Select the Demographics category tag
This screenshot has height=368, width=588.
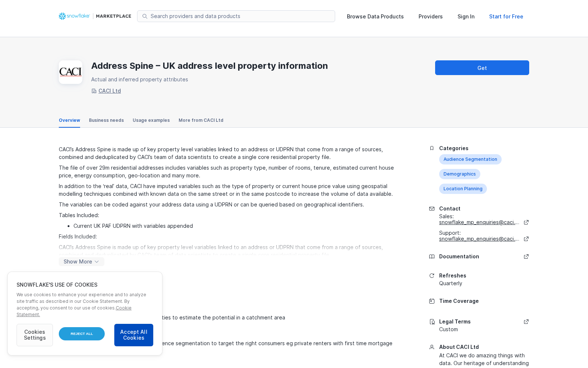click(460, 174)
